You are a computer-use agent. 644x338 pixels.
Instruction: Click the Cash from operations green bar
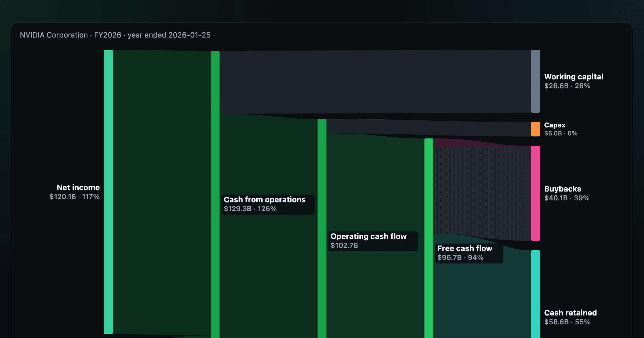[x=215, y=194]
